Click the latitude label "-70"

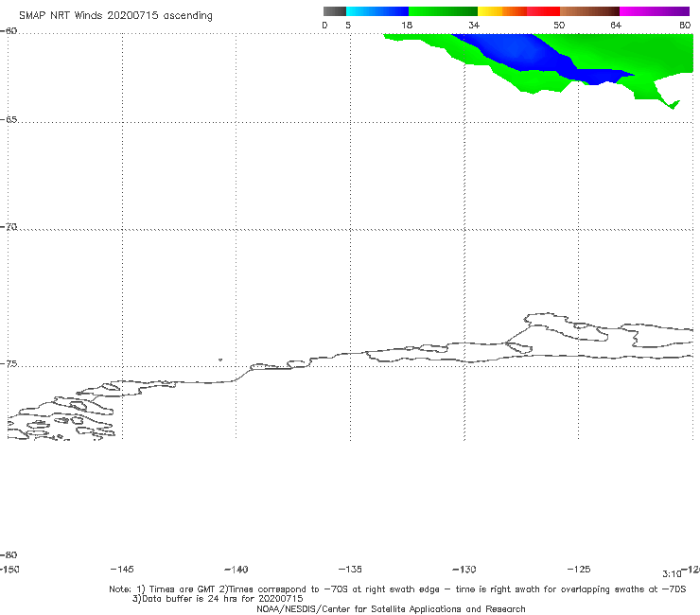pyautogui.click(x=9, y=227)
